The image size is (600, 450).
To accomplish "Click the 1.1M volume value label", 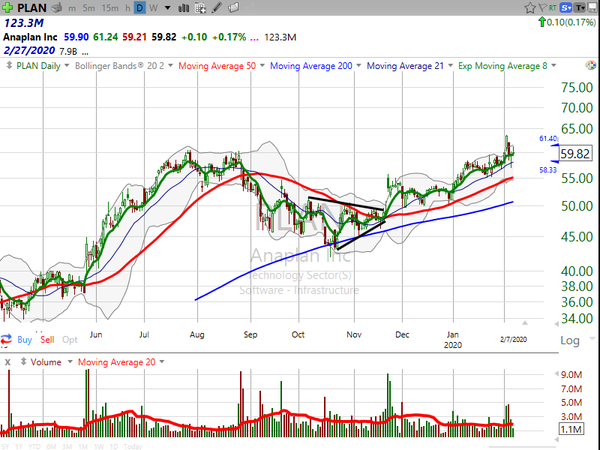I will click(571, 429).
